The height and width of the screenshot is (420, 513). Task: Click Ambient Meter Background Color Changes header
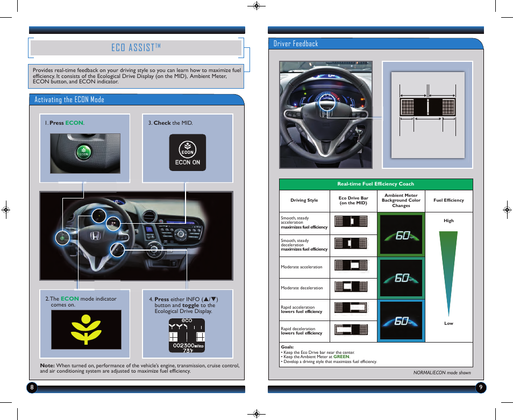click(x=401, y=200)
